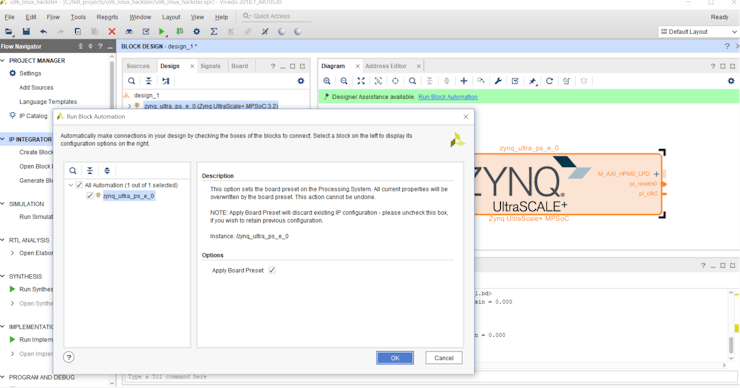Open the File menu
740x388 pixels.
9,17
